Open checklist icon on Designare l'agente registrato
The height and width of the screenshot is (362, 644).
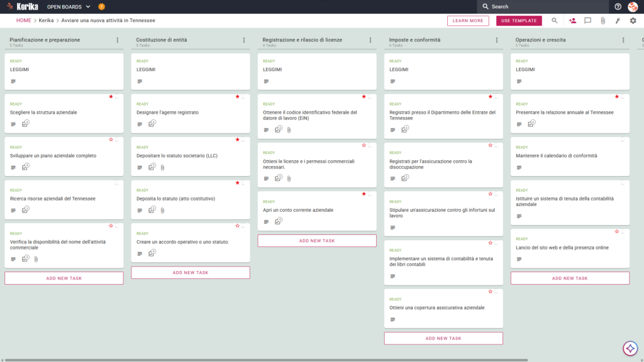click(152, 124)
